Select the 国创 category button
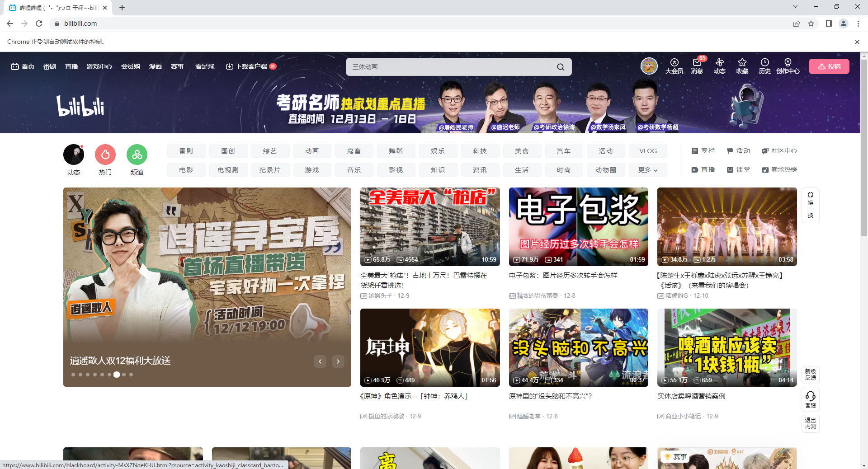868x469 pixels. pos(228,151)
